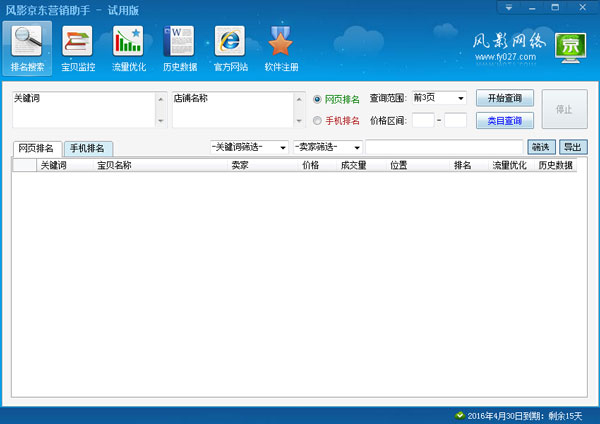Sort by the 位置 column header
The height and width of the screenshot is (424, 600).
click(418, 165)
